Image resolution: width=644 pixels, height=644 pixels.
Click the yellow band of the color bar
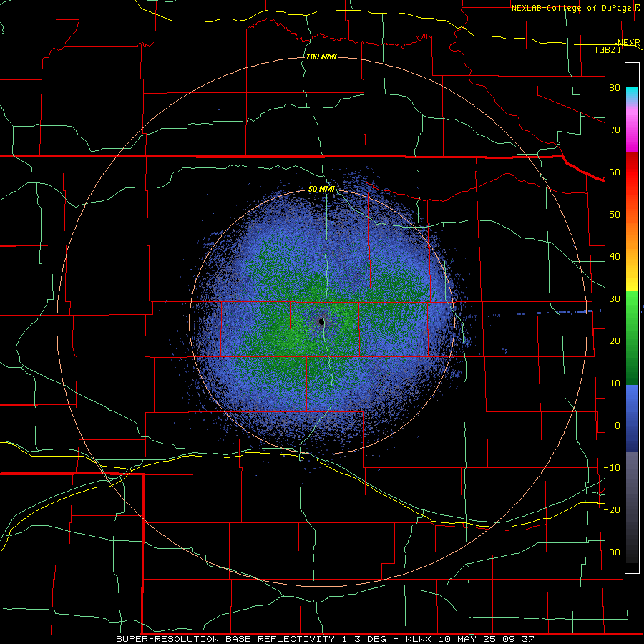(632, 281)
